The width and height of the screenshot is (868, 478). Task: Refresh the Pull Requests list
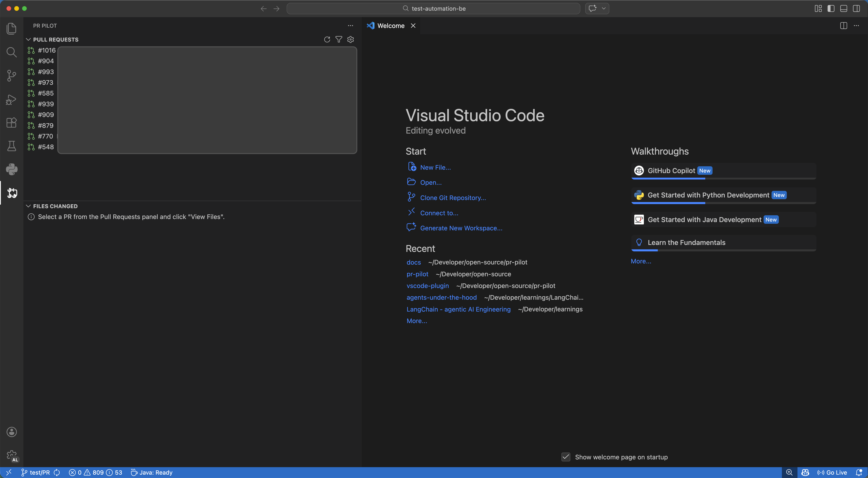pos(327,39)
